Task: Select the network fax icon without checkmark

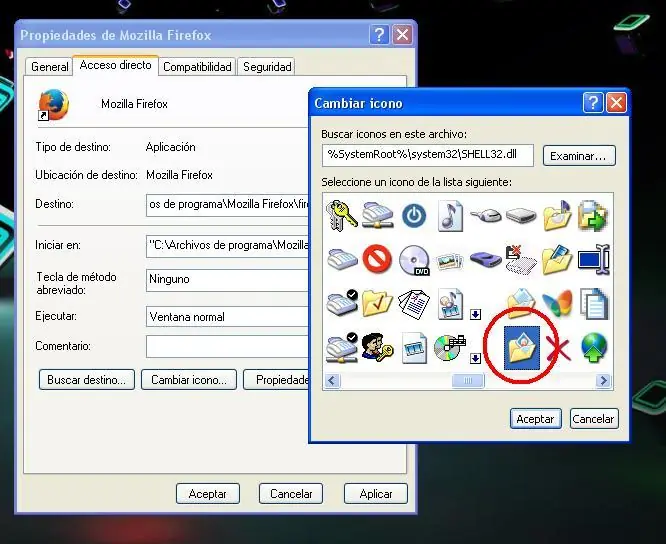Action: [378, 215]
